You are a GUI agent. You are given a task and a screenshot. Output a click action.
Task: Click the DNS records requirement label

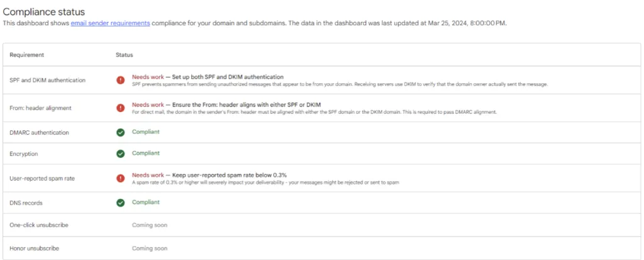pos(26,203)
